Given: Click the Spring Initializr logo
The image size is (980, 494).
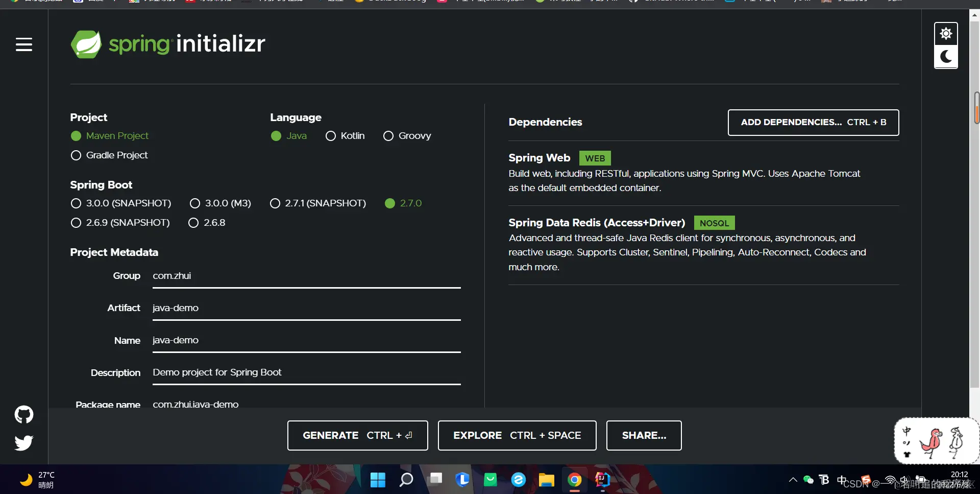Looking at the screenshot, I should [168, 44].
